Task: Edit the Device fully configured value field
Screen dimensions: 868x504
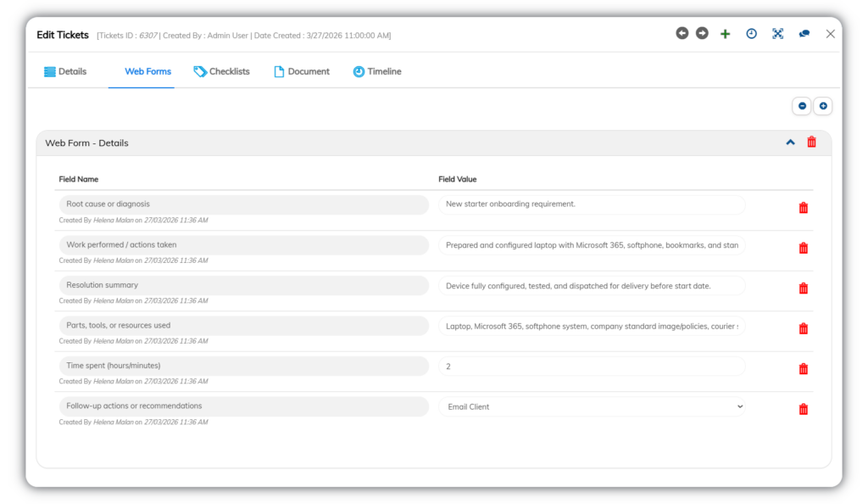Action: (592, 286)
